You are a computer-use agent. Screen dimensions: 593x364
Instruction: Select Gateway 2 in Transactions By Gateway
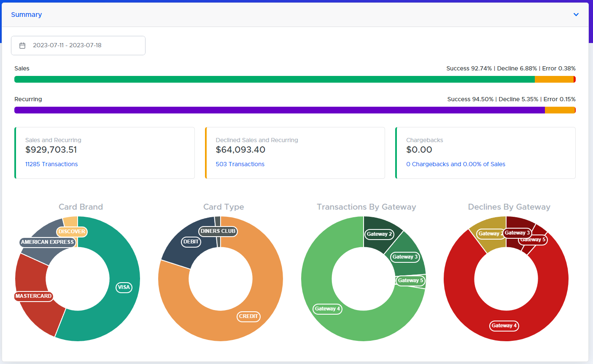[x=379, y=234]
